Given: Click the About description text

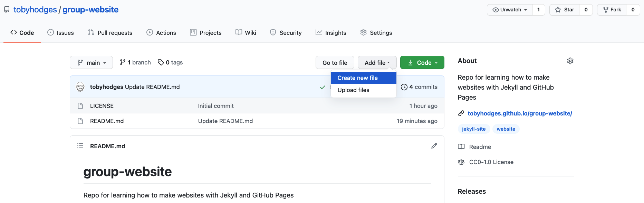Looking at the screenshot, I should point(506,87).
